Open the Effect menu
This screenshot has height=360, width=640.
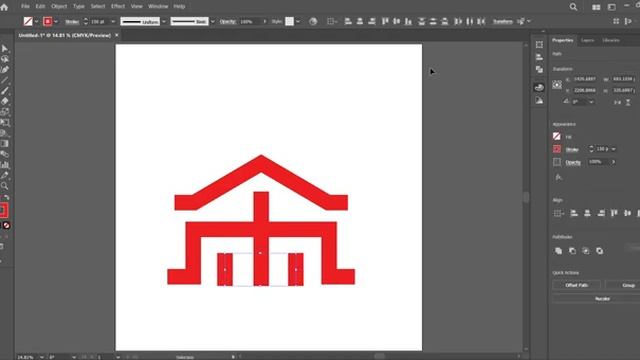[x=118, y=7]
